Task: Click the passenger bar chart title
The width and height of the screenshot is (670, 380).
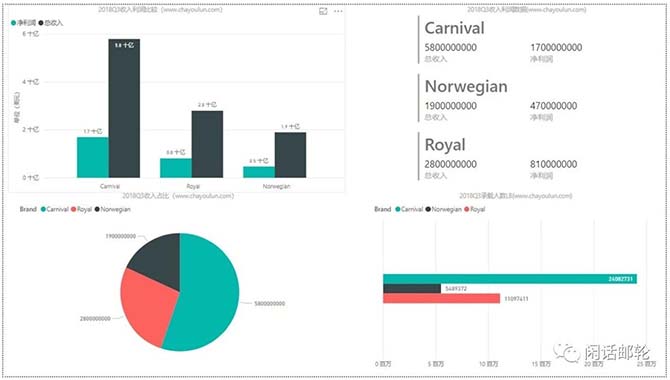Action: pyautogui.click(x=516, y=196)
